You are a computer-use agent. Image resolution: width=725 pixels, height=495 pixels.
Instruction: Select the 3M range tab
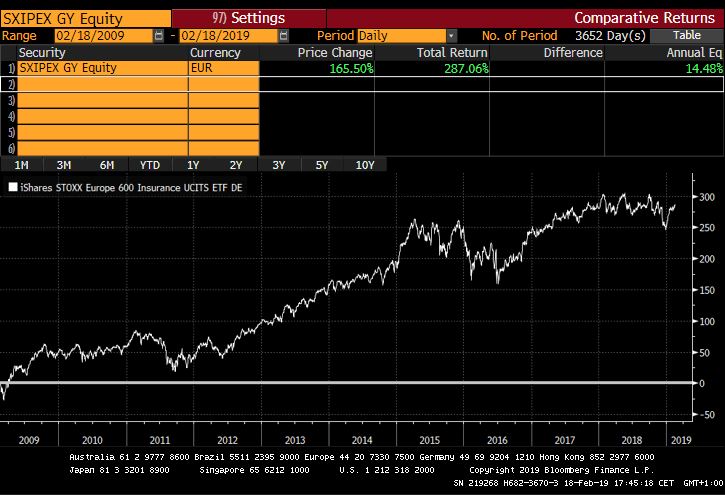pyautogui.click(x=64, y=165)
